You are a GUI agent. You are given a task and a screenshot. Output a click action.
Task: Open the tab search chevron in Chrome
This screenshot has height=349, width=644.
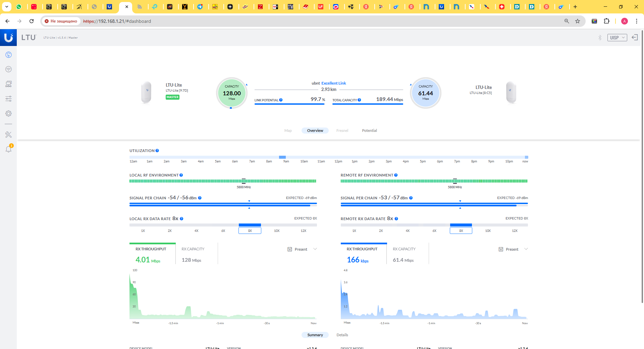pos(6,7)
